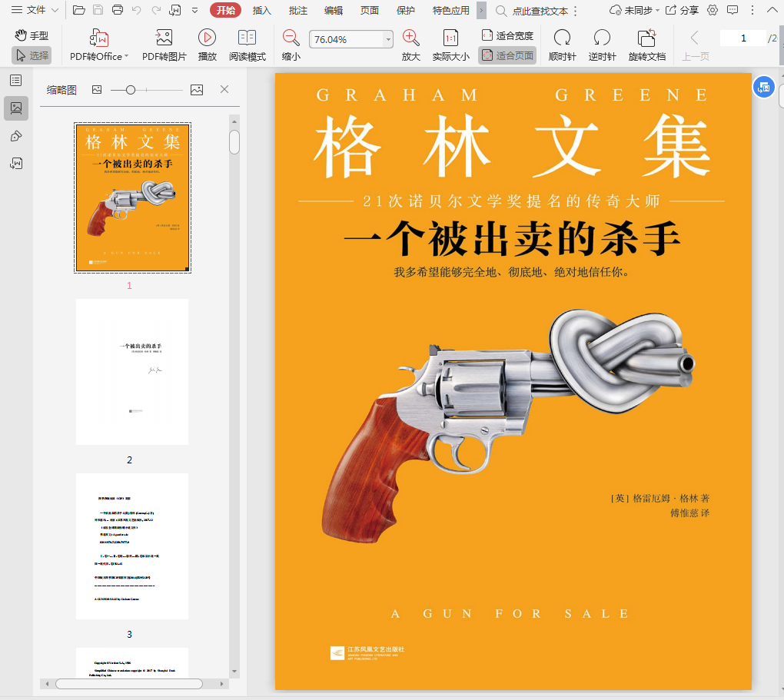Expand more ribbon tabs arrow
Viewport: 784px width, 700px height.
[481, 10]
